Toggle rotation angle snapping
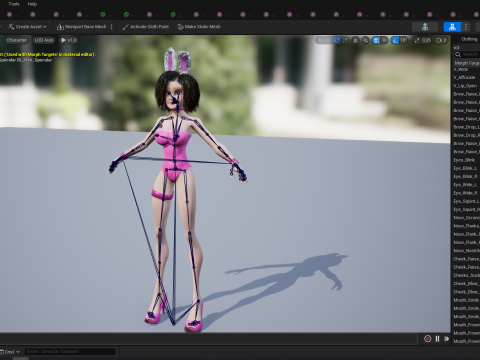This screenshot has height=360, width=480. [395, 40]
